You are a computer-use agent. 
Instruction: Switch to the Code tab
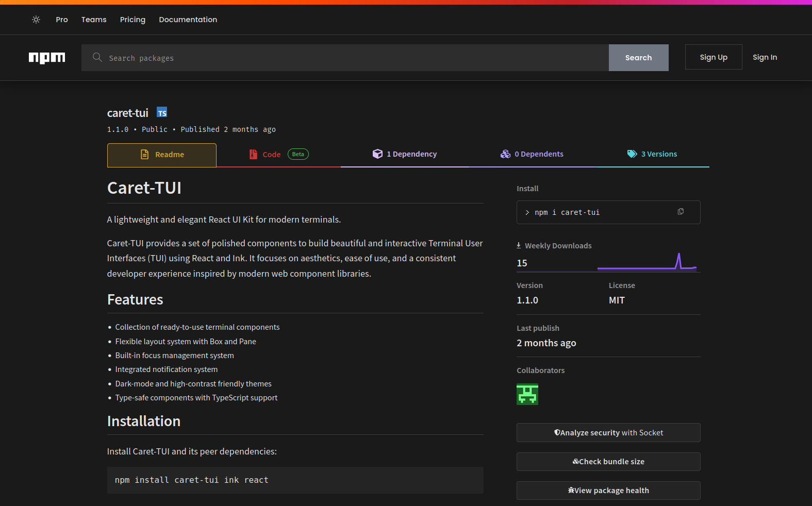click(x=279, y=155)
